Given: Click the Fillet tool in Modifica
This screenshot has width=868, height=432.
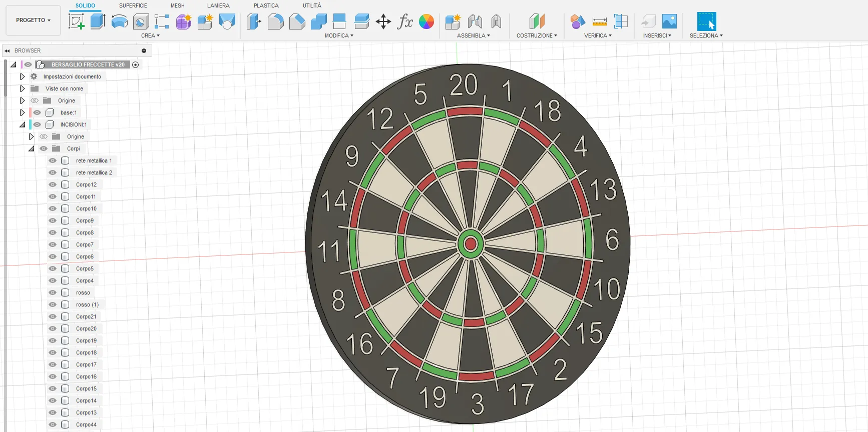Looking at the screenshot, I should 275,21.
